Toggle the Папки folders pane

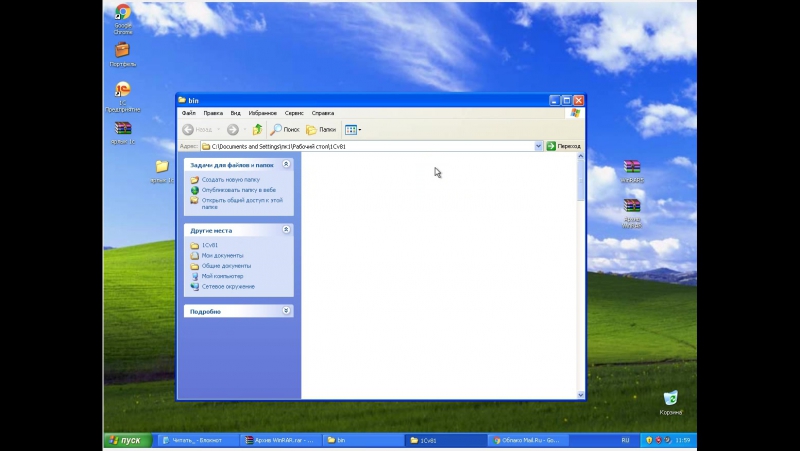(x=320, y=130)
